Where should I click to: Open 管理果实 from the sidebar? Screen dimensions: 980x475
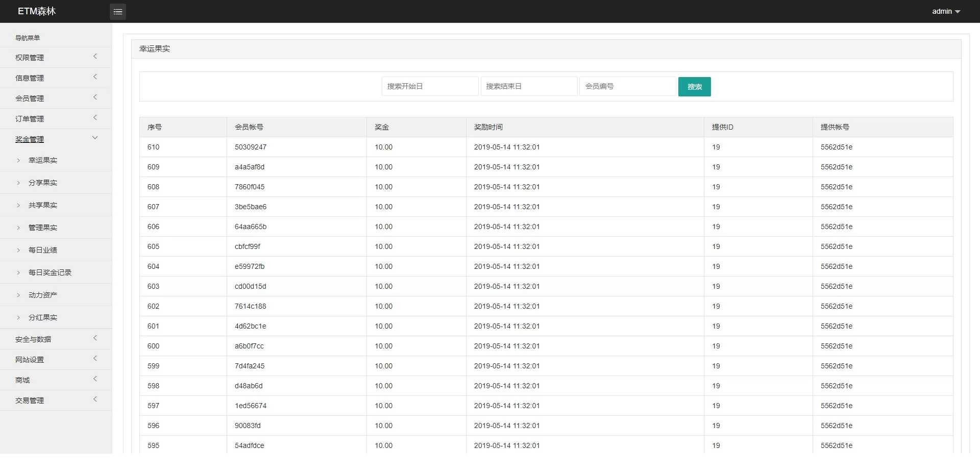pyautogui.click(x=43, y=228)
